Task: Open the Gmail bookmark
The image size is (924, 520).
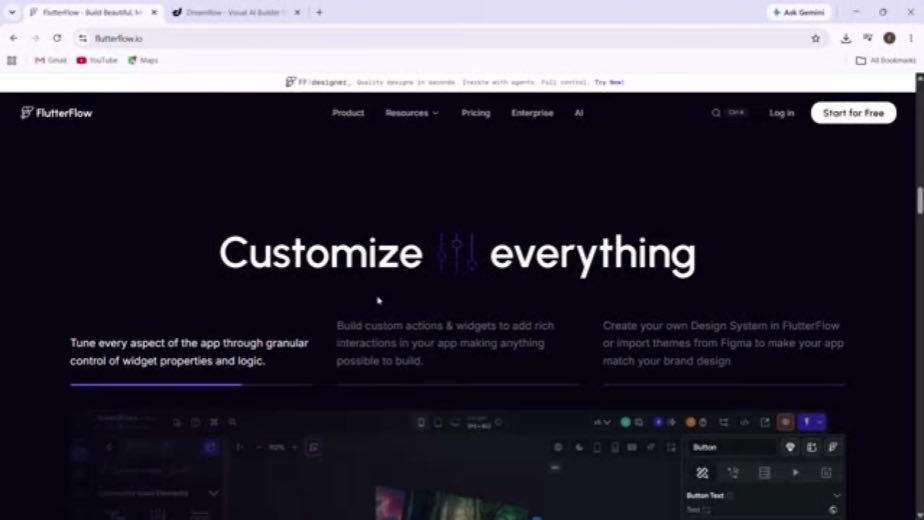Action: (x=51, y=60)
